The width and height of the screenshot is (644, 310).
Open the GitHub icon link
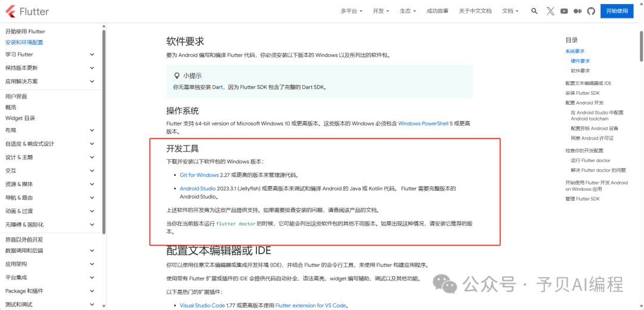(x=591, y=11)
